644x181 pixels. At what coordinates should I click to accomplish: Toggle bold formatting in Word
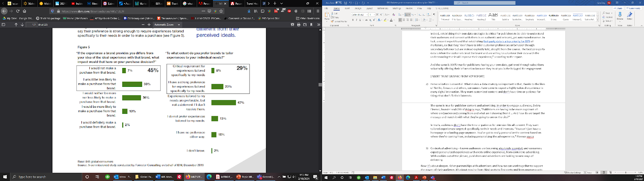(353, 20)
